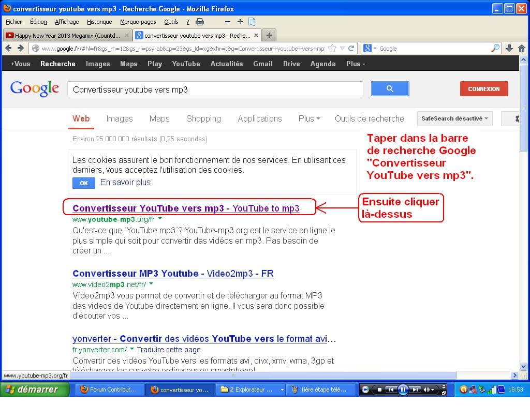Open Outils de recherche
This screenshot has width=530, height=420.
click(369, 118)
